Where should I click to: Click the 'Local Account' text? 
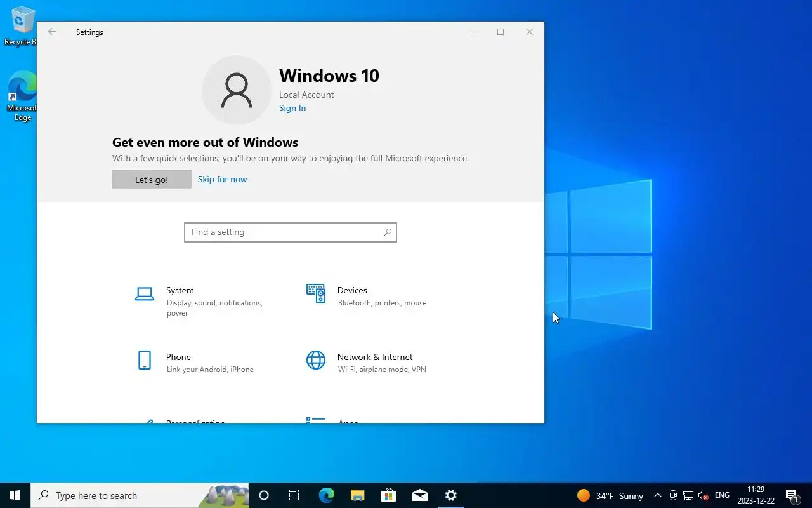pos(306,95)
